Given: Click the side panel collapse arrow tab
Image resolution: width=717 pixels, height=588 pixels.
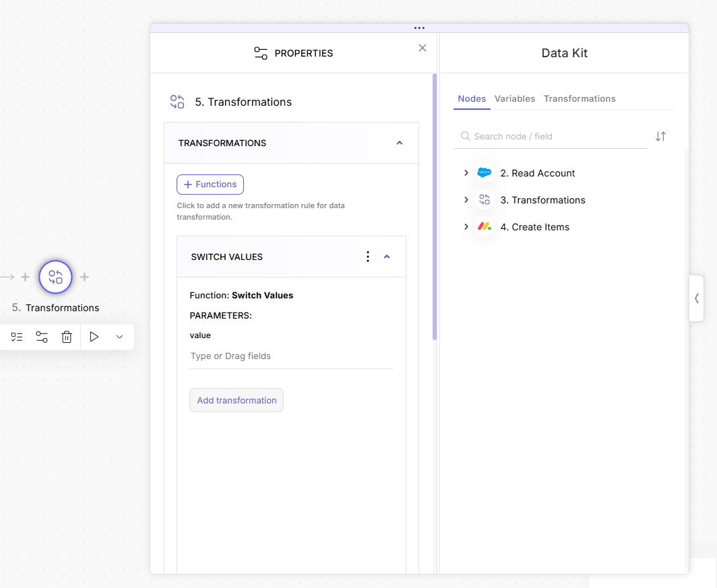Looking at the screenshot, I should point(696,298).
